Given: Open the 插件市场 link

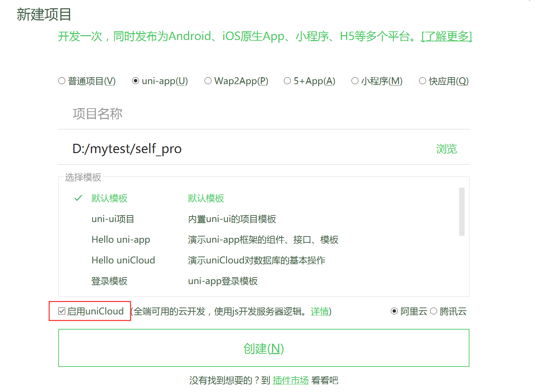Looking at the screenshot, I should pyautogui.click(x=290, y=380).
